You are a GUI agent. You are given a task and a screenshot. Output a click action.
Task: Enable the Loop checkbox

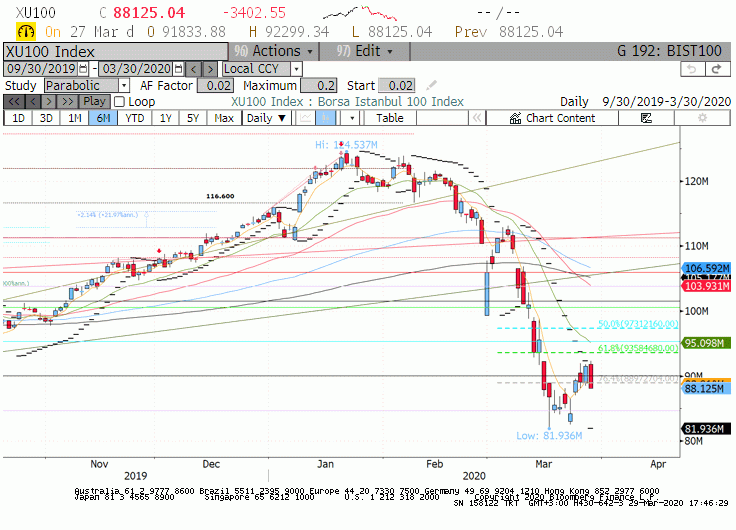tap(119, 101)
